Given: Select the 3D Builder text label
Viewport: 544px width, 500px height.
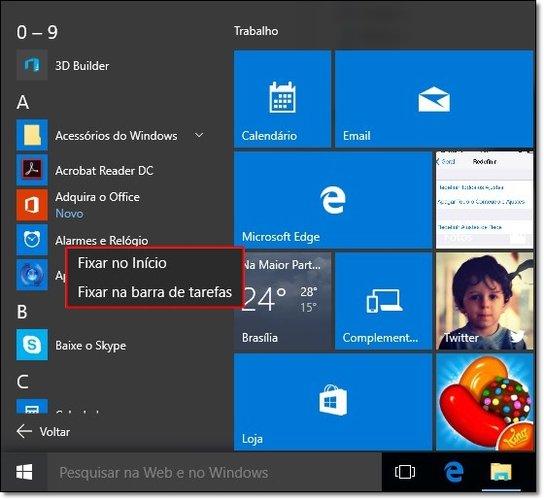Looking at the screenshot, I should [82, 66].
